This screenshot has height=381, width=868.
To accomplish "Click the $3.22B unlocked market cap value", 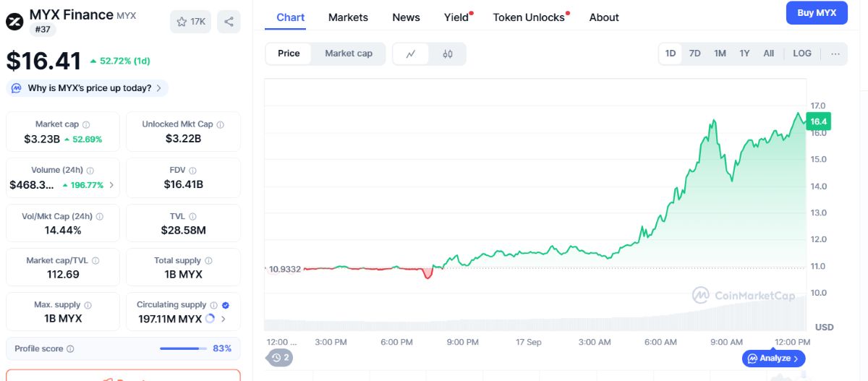I will pos(183,139).
